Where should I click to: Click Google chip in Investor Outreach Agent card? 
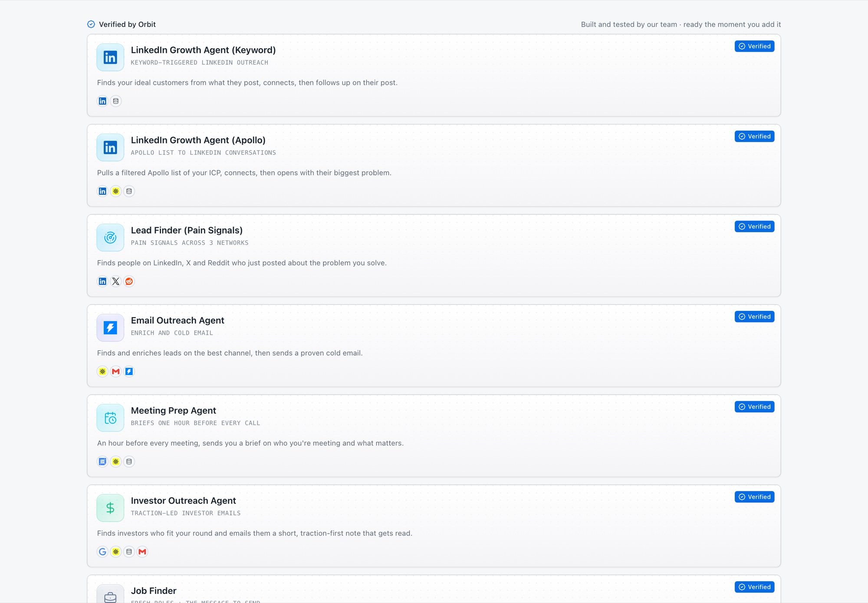point(102,552)
